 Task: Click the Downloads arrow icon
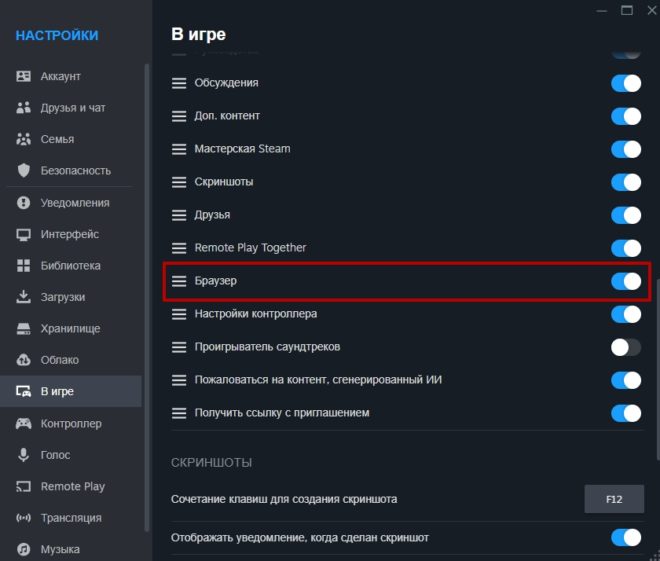23,297
